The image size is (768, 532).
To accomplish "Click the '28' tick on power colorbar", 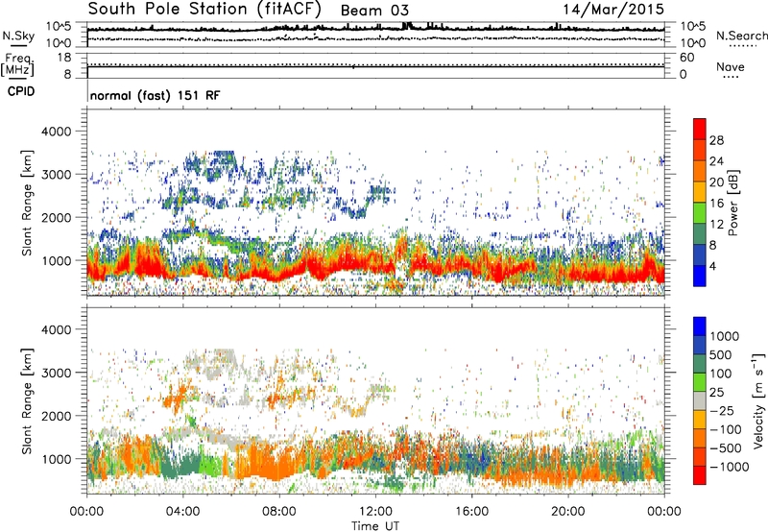I will coord(716,140).
